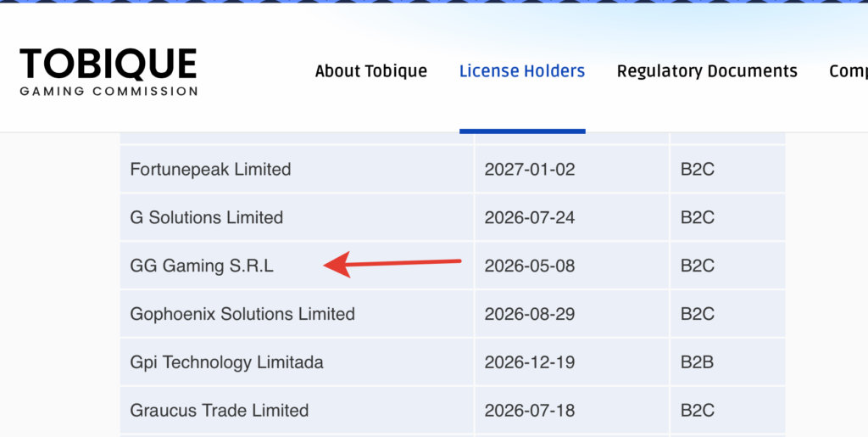The height and width of the screenshot is (437, 868).
Task: Select Gophoenix Solutions Limited entry
Action: [x=242, y=314]
